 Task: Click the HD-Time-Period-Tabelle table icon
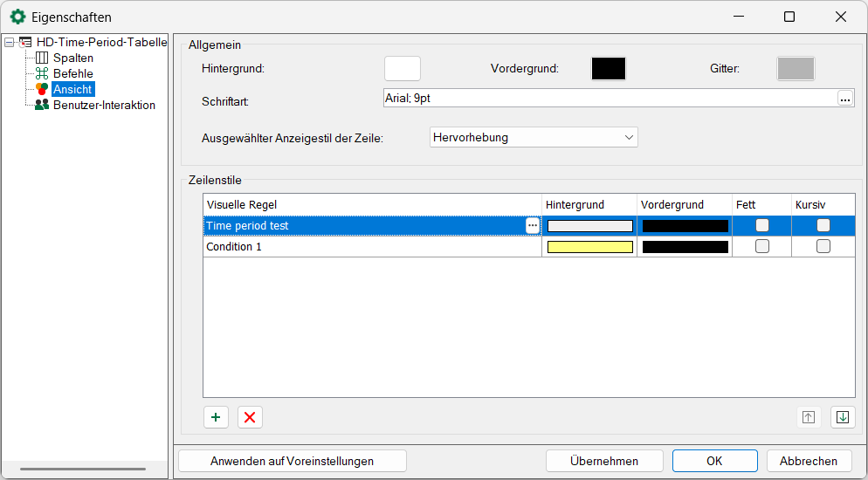pyautogui.click(x=25, y=43)
